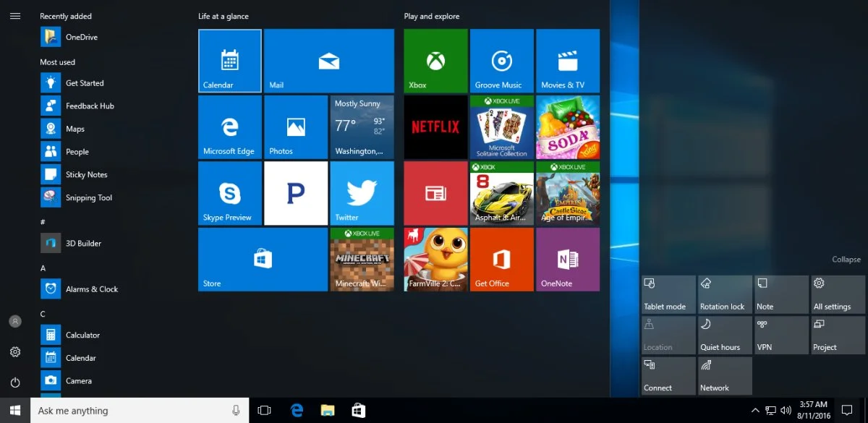
Task: Open Movies & TV tile
Action: pos(568,61)
